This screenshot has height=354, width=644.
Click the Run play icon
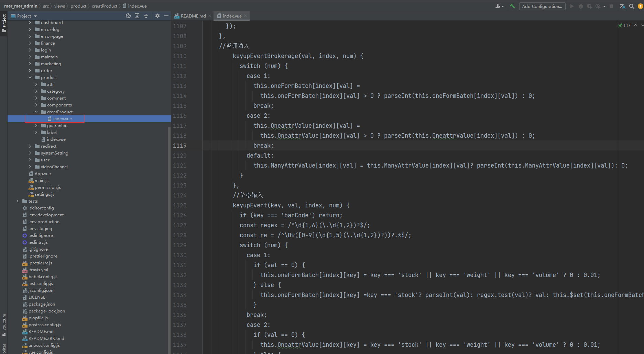572,6
